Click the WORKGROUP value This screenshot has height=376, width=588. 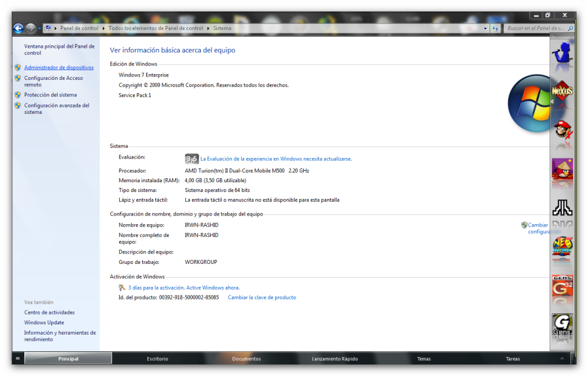201,262
